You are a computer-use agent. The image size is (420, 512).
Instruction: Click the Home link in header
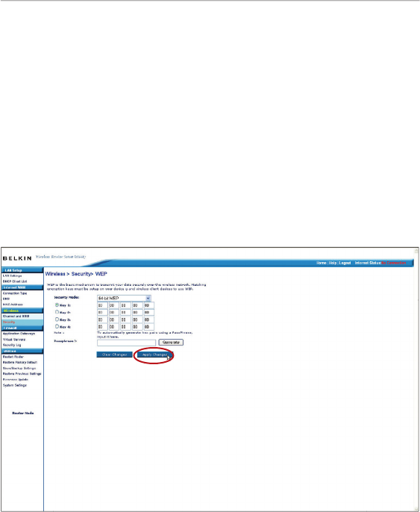click(x=322, y=263)
